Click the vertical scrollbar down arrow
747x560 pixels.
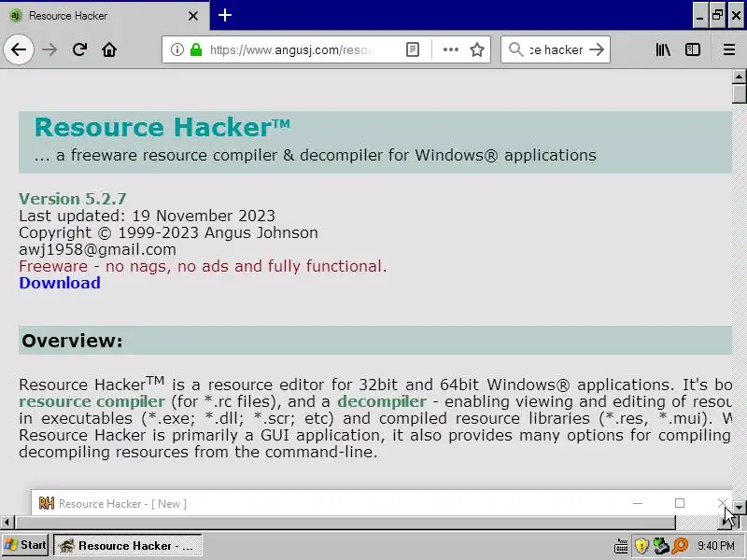tap(739, 508)
